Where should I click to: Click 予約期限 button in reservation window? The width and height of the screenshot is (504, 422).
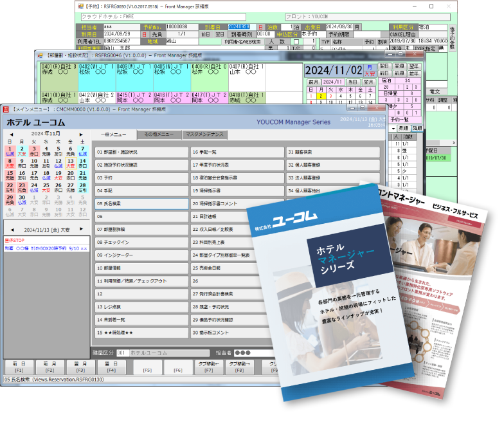pyautogui.click(x=339, y=35)
